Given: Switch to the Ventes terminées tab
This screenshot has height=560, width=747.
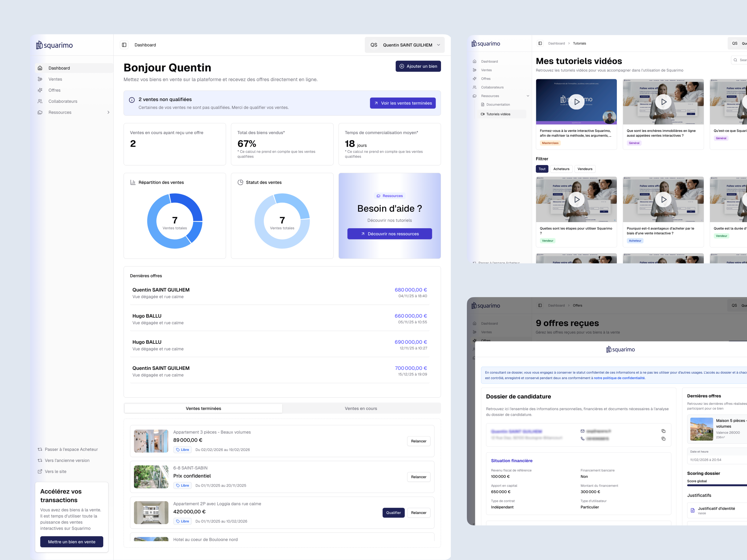Looking at the screenshot, I should (203, 409).
